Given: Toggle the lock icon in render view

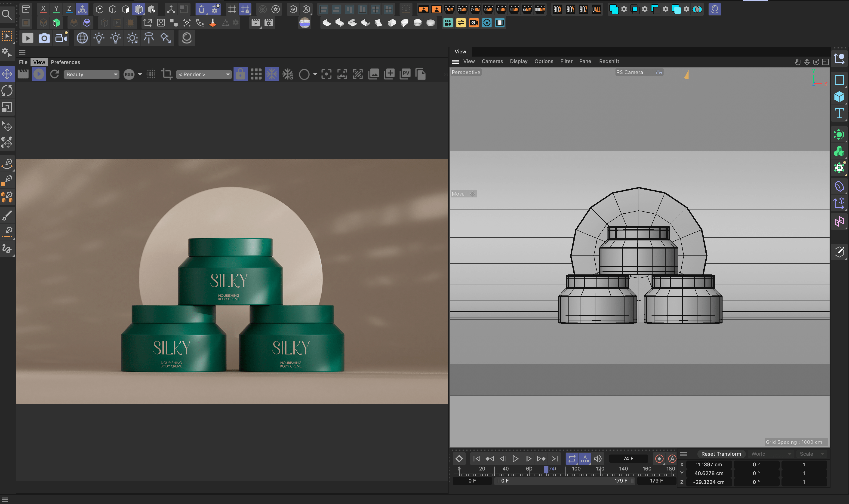Looking at the screenshot, I should pyautogui.click(x=240, y=74).
